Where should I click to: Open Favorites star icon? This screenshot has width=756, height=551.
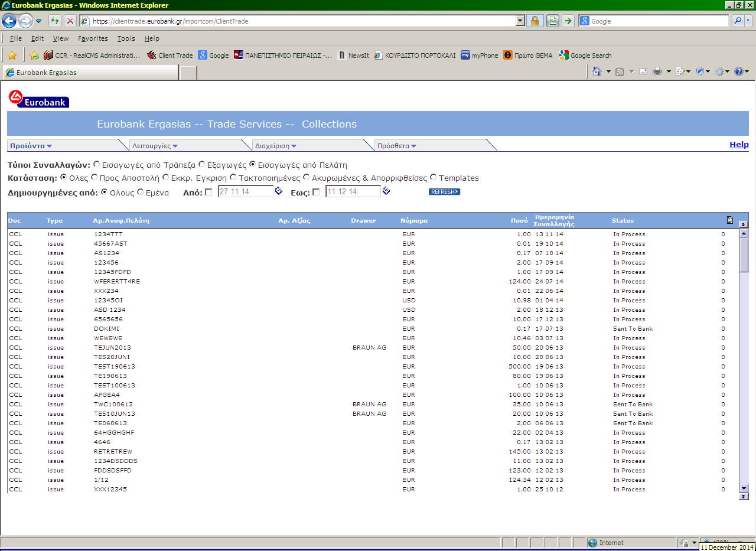tap(12, 56)
